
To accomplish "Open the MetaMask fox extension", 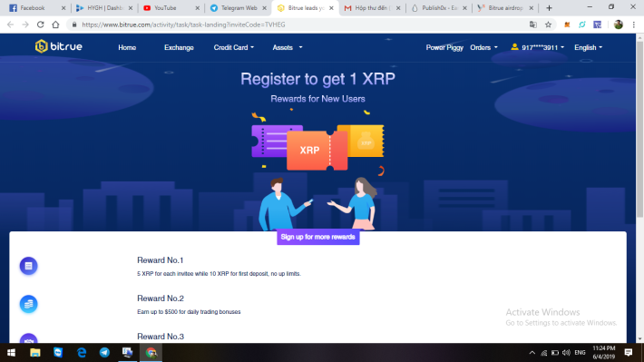I will point(567,24).
